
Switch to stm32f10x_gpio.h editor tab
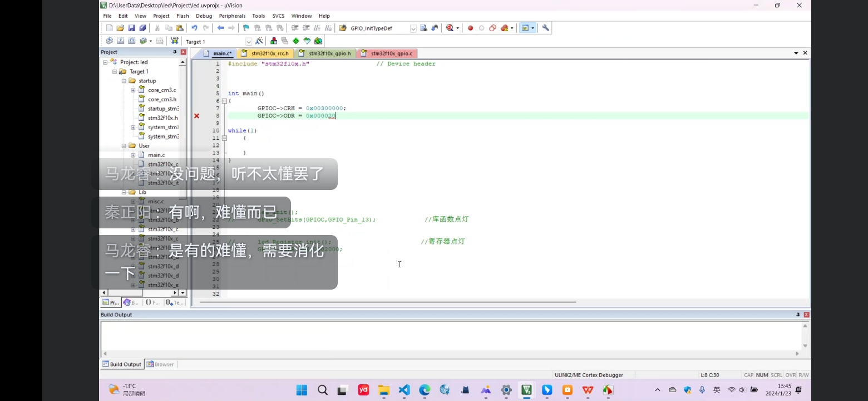click(329, 53)
